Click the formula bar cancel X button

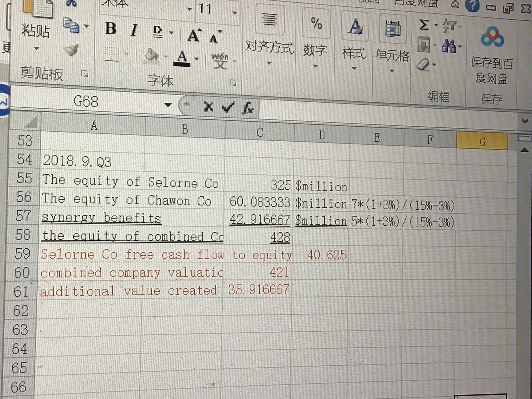pos(208,106)
